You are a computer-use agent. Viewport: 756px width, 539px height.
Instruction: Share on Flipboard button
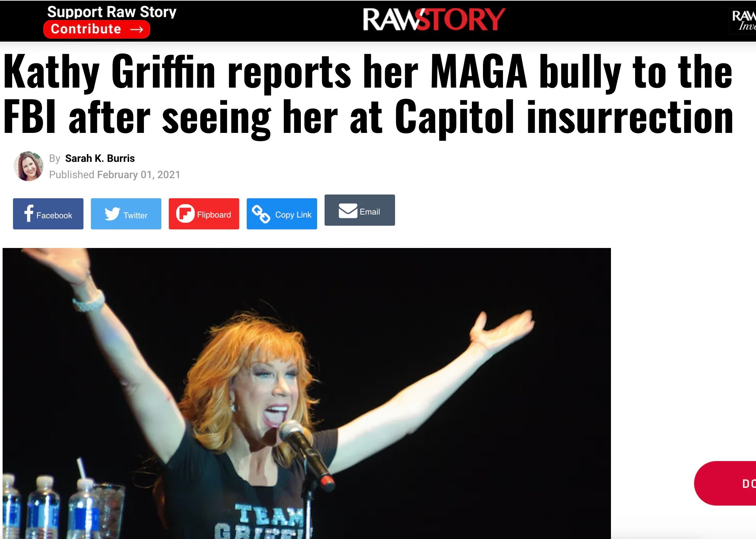204,214
